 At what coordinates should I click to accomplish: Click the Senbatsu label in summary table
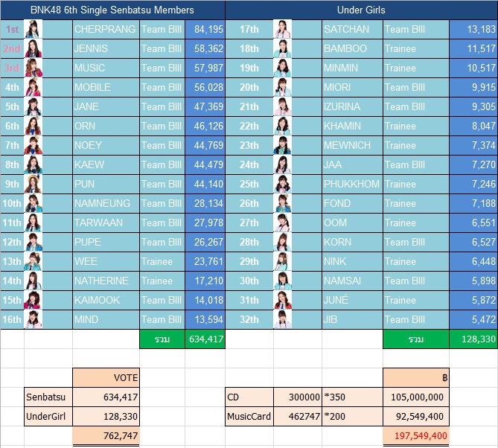(48, 397)
